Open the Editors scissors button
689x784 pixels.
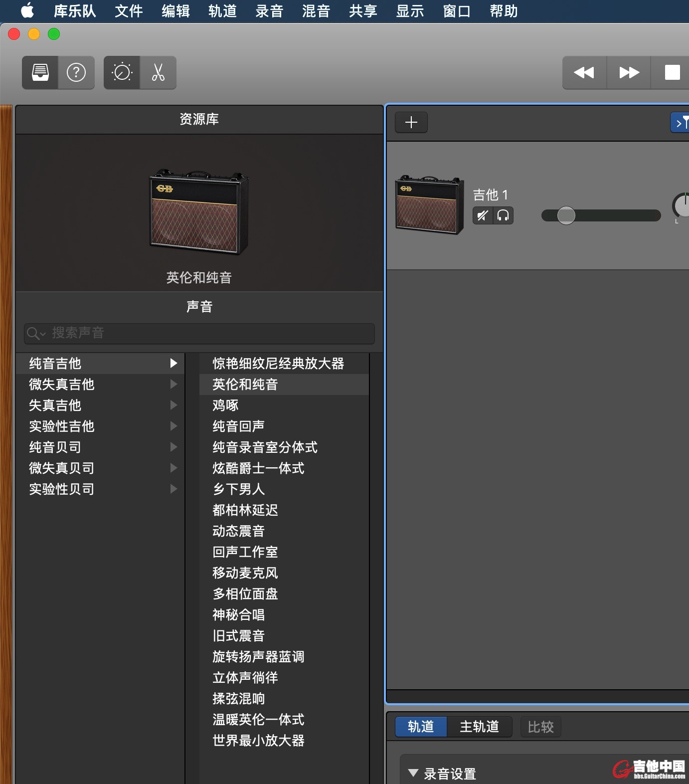pyautogui.click(x=158, y=73)
